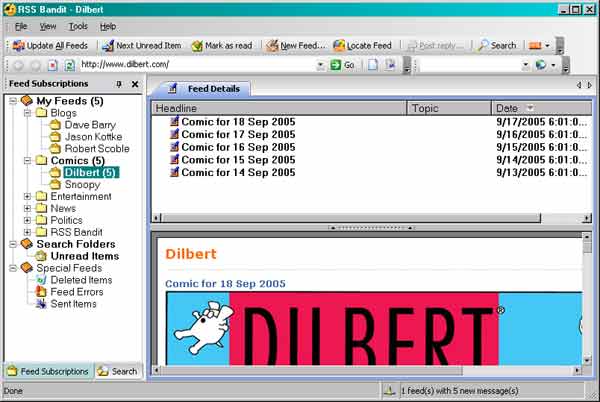The height and width of the screenshot is (402, 600).
Task: Click Comic for 18 Sep 2005 preview link
Action: point(225,283)
